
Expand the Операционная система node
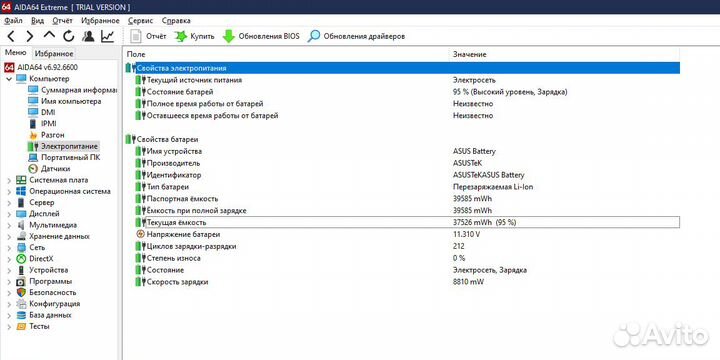coord(9,191)
